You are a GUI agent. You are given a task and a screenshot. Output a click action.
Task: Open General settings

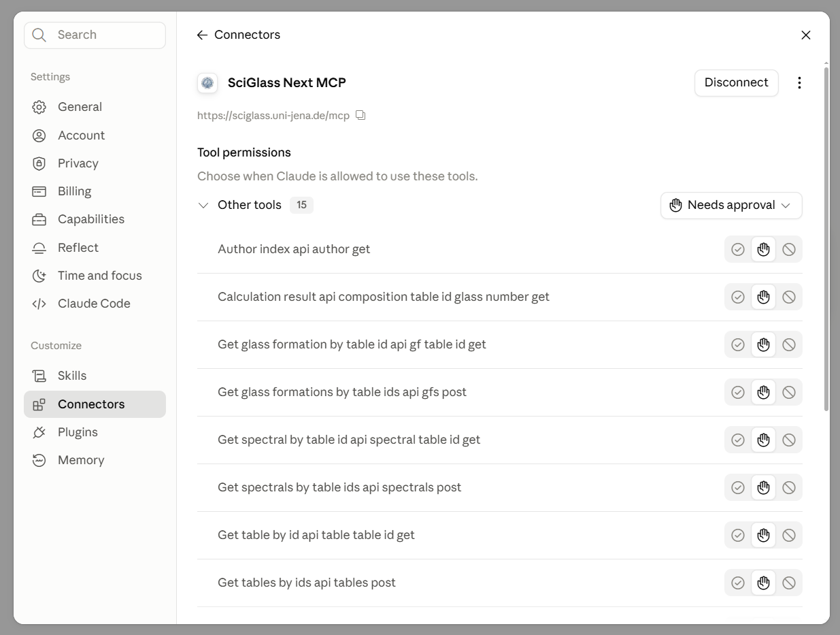click(x=95, y=107)
